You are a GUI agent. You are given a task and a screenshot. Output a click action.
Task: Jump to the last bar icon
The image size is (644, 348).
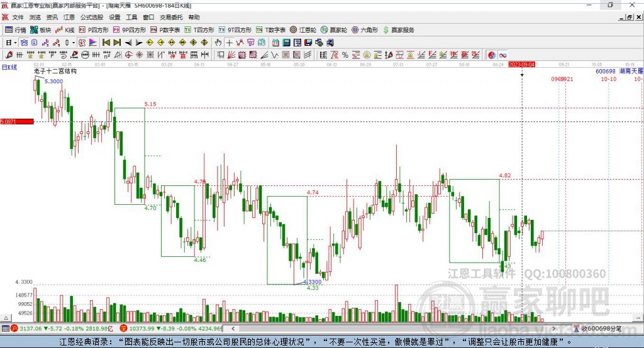(117, 42)
